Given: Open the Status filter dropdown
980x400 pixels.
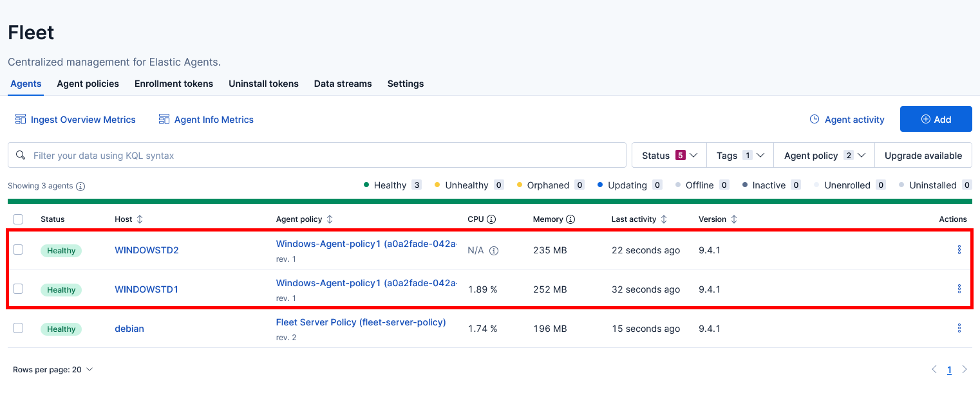Looking at the screenshot, I should (670, 155).
